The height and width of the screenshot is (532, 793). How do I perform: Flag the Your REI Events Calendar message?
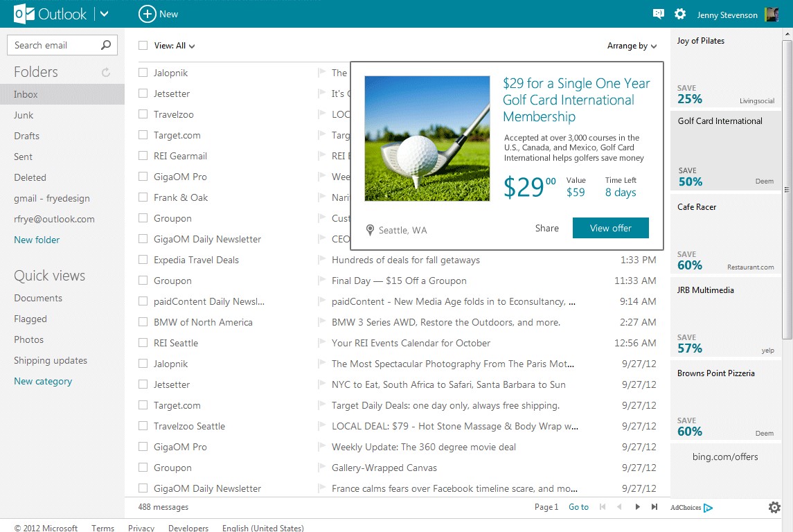pyautogui.click(x=321, y=342)
